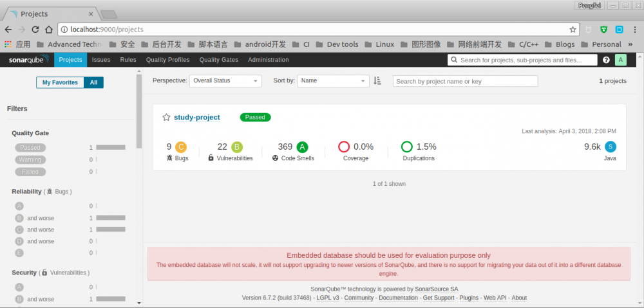The height and width of the screenshot is (308, 644).
Task: Close the Projects browser tab
Action: point(91,14)
